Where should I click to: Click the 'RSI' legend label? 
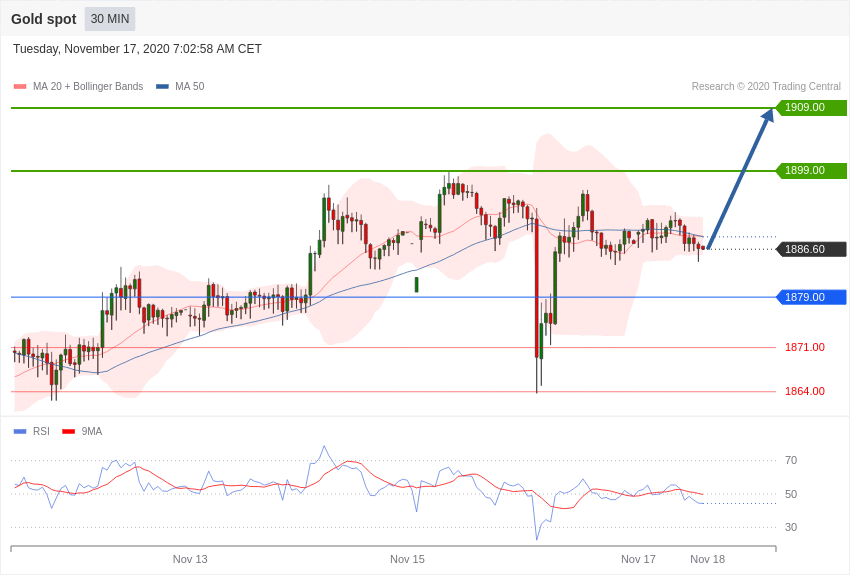pos(41,431)
